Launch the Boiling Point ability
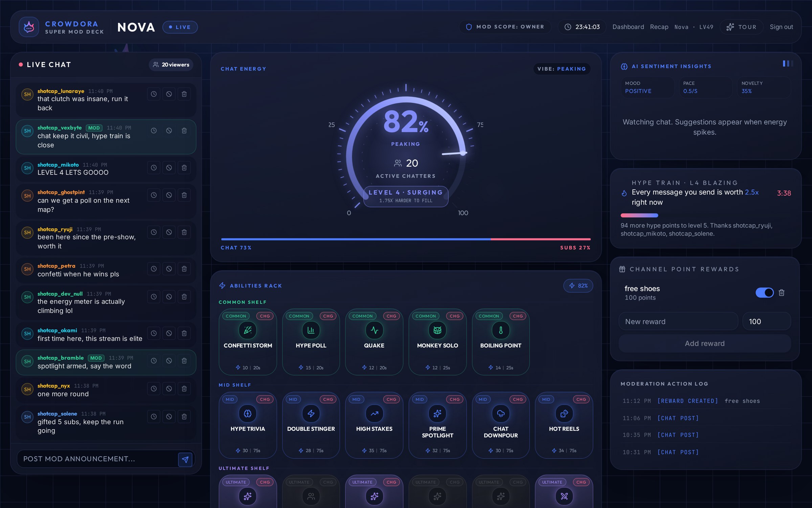The width and height of the screenshot is (812, 508). pyautogui.click(x=501, y=342)
